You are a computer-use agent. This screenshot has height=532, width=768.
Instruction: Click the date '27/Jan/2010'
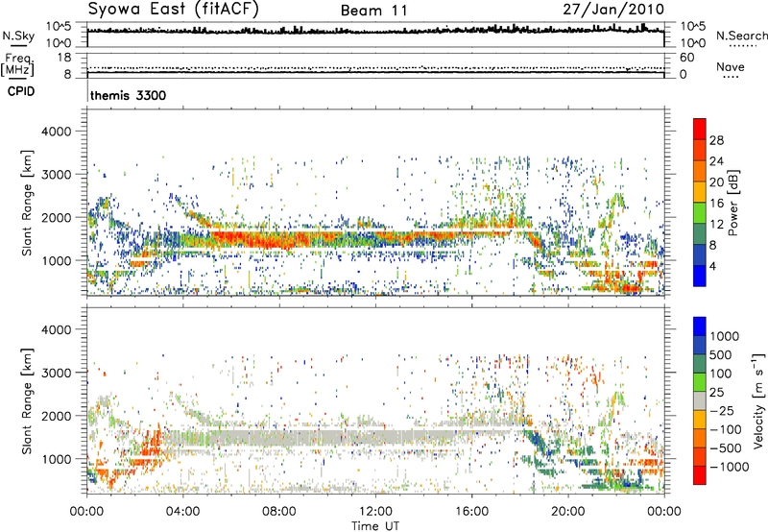coord(613,10)
